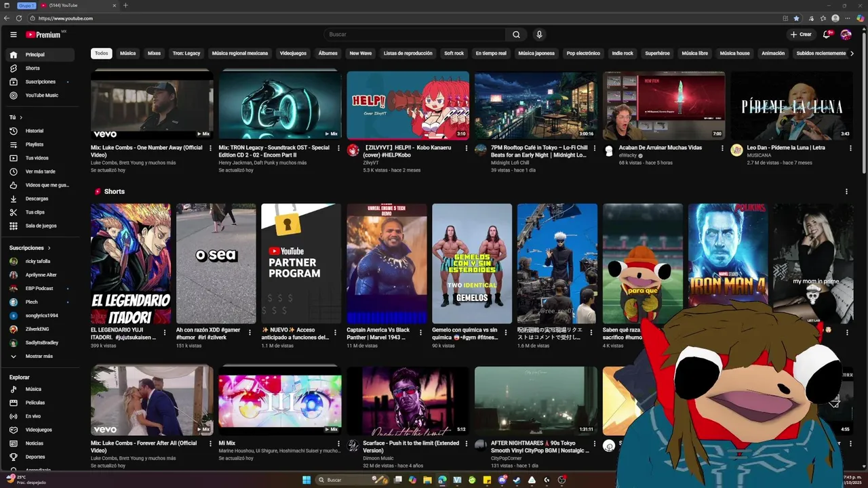The width and height of the screenshot is (868, 488).
Task: Click the Windows taskbar search box
Action: point(353,480)
